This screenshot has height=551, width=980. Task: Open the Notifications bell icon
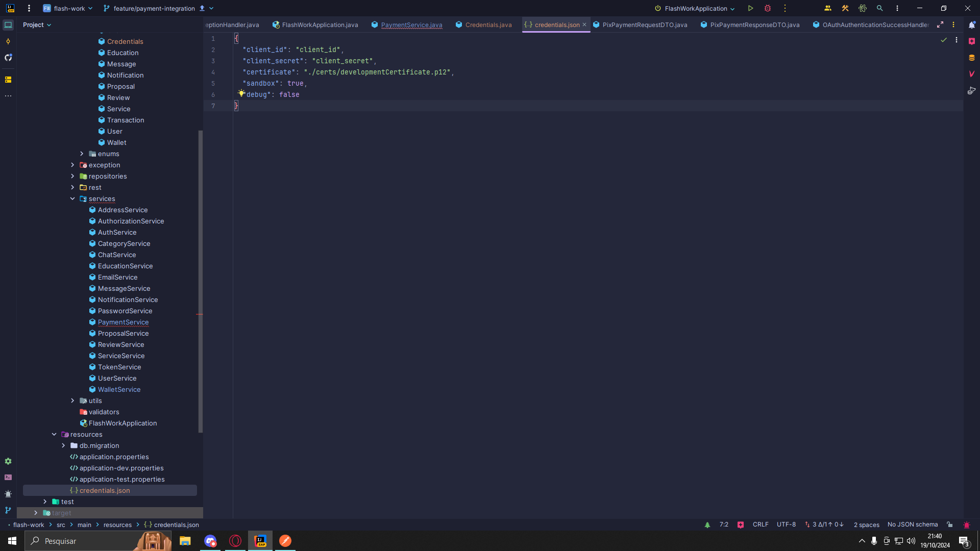[x=972, y=24]
